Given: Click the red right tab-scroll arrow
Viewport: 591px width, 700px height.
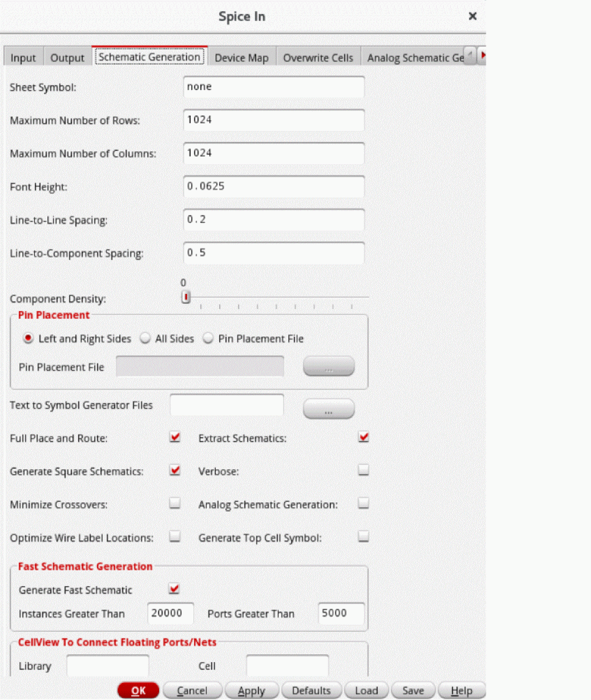Looking at the screenshot, I should 482,56.
